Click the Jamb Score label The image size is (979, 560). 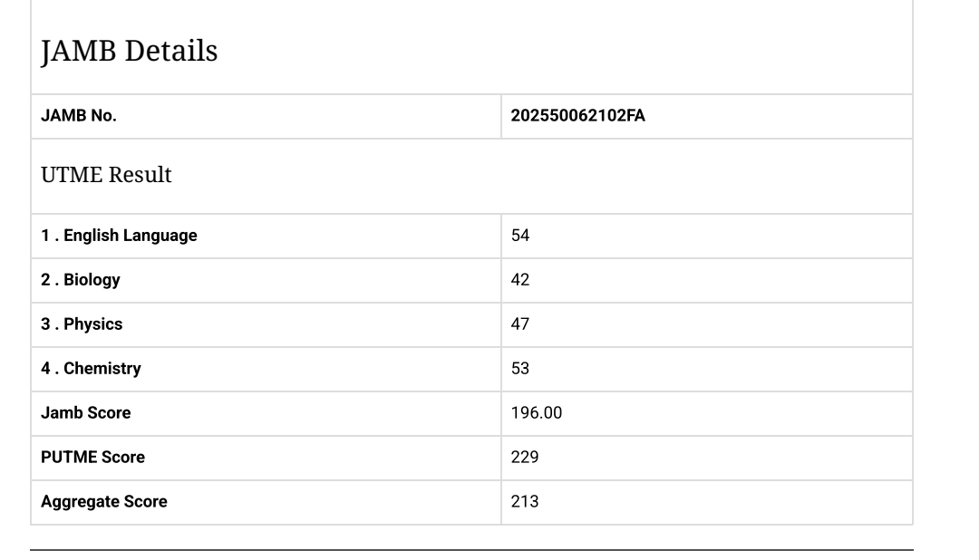[x=86, y=413]
